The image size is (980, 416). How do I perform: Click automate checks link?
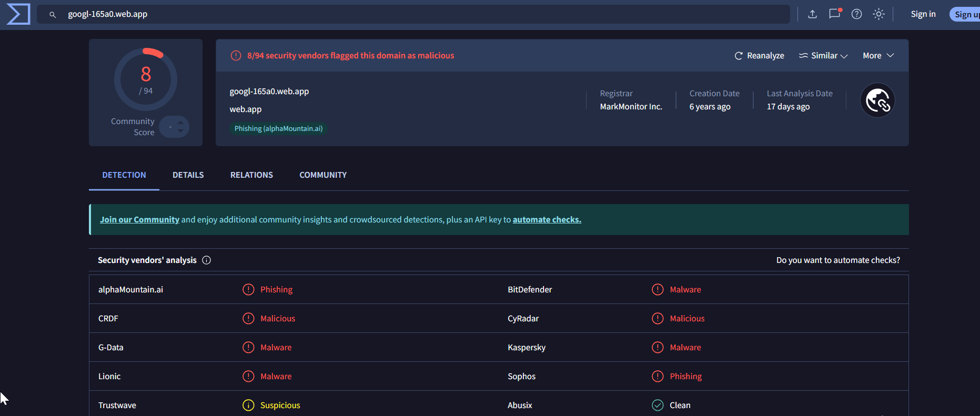pyautogui.click(x=547, y=220)
